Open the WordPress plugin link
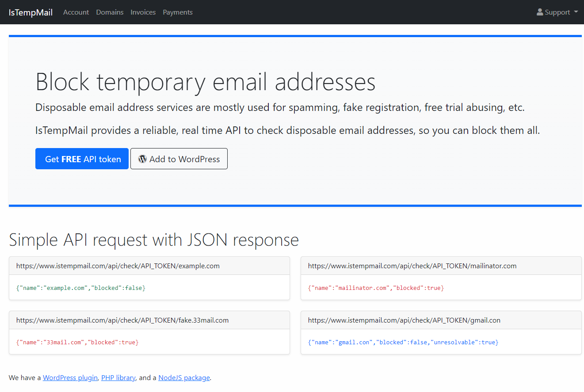Screen dimensions: 584x392 click(70, 377)
